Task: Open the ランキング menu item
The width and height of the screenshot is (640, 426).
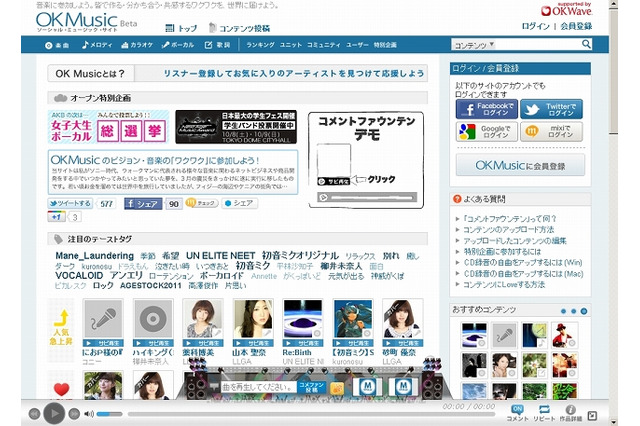Action: [260, 45]
